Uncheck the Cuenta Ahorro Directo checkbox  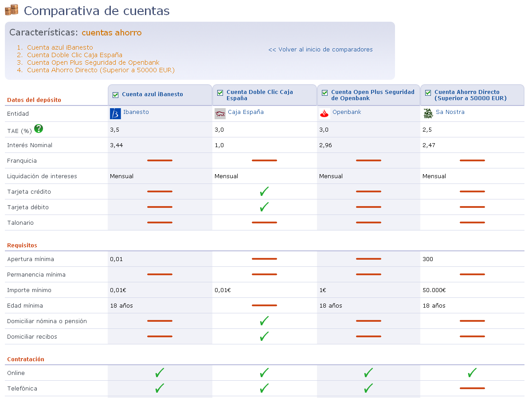click(x=428, y=93)
